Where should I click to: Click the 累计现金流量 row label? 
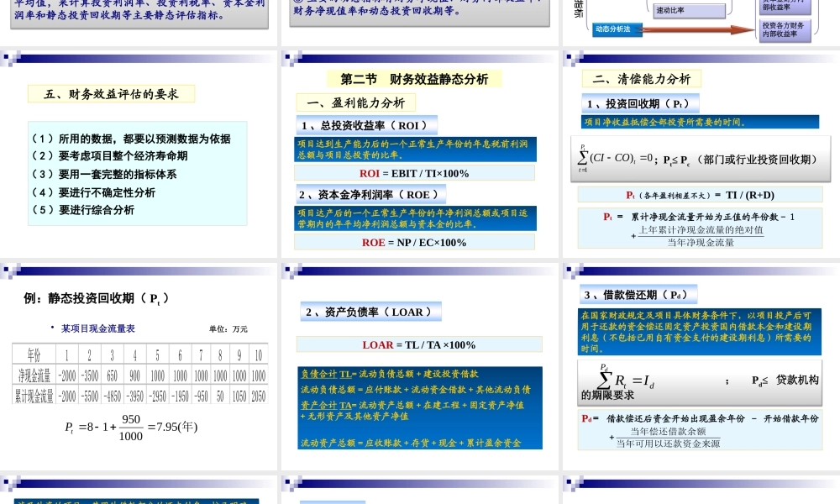point(34,396)
